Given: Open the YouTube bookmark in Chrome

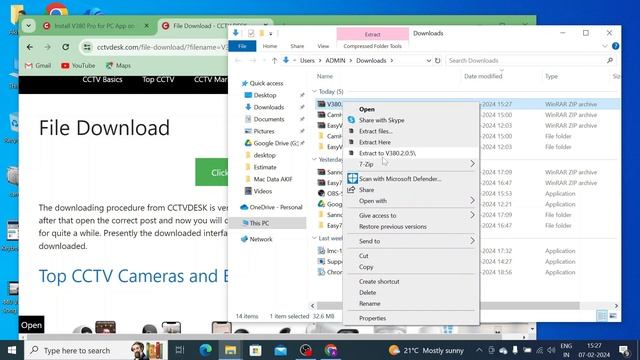Looking at the screenshot, I should (78, 65).
